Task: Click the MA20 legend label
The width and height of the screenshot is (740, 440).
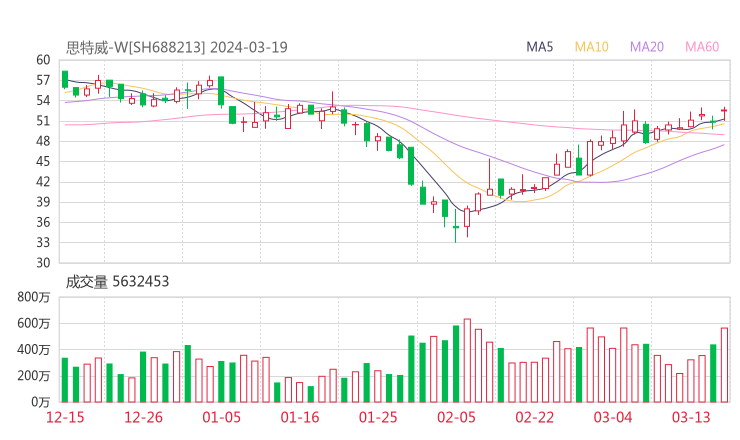Action: click(x=647, y=47)
